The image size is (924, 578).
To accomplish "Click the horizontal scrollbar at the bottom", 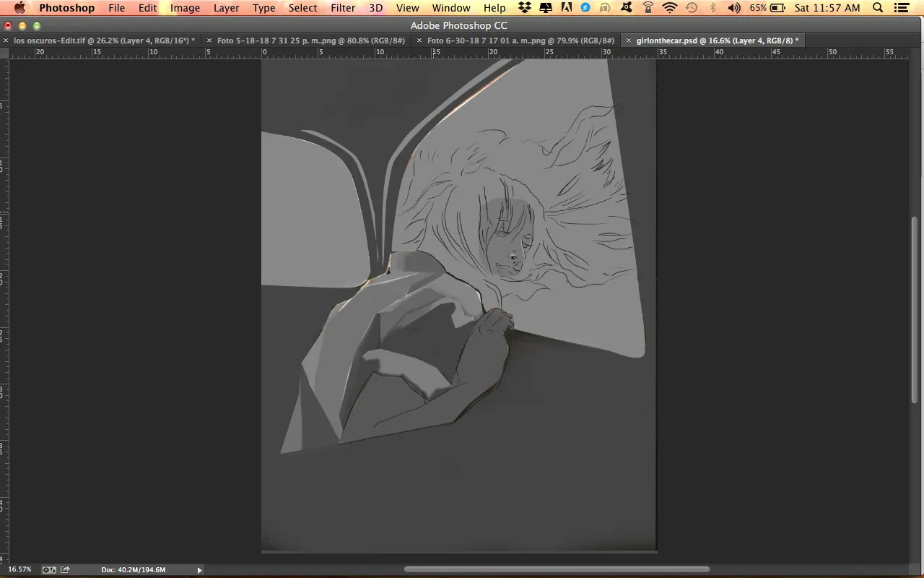I will pos(556,569).
